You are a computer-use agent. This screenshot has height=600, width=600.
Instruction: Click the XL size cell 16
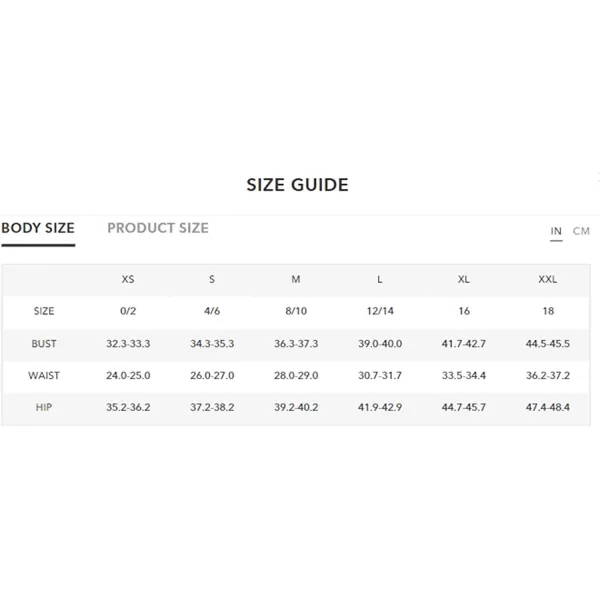(464, 311)
